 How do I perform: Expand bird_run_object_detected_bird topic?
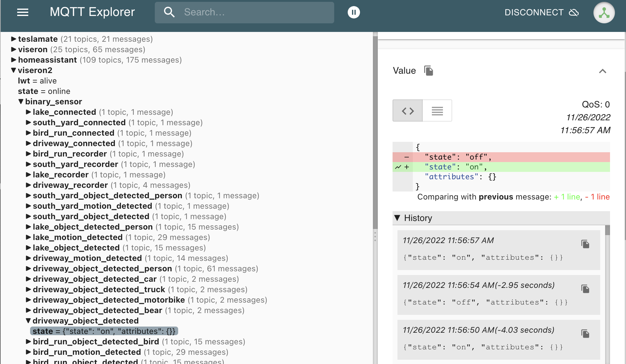click(x=28, y=342)
